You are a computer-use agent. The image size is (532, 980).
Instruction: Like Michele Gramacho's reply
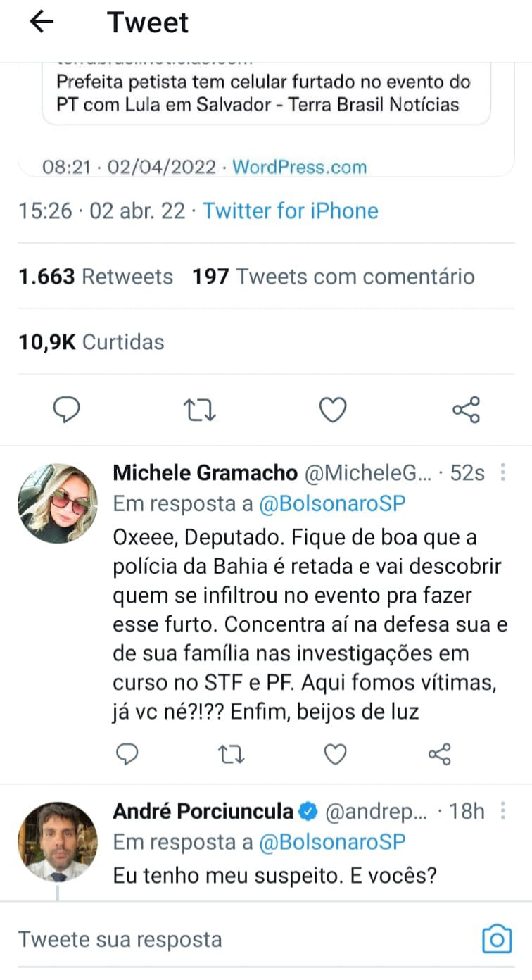coord(335,755)
